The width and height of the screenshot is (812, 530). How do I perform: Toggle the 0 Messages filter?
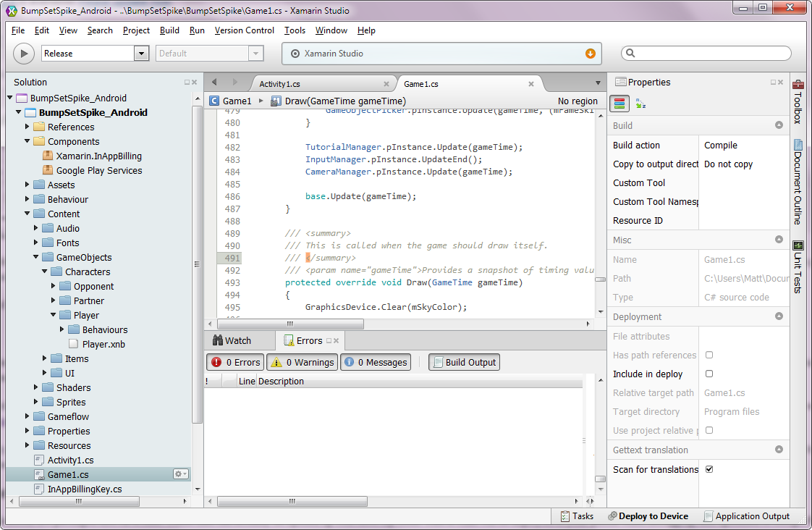(x=376, y=362)
